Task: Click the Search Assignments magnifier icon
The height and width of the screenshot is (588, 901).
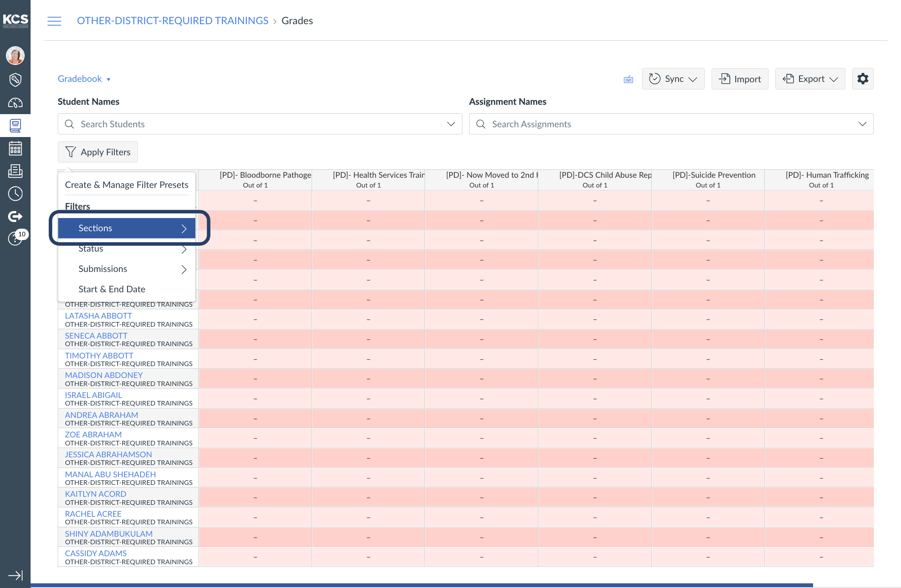Action: click(481, 124)
